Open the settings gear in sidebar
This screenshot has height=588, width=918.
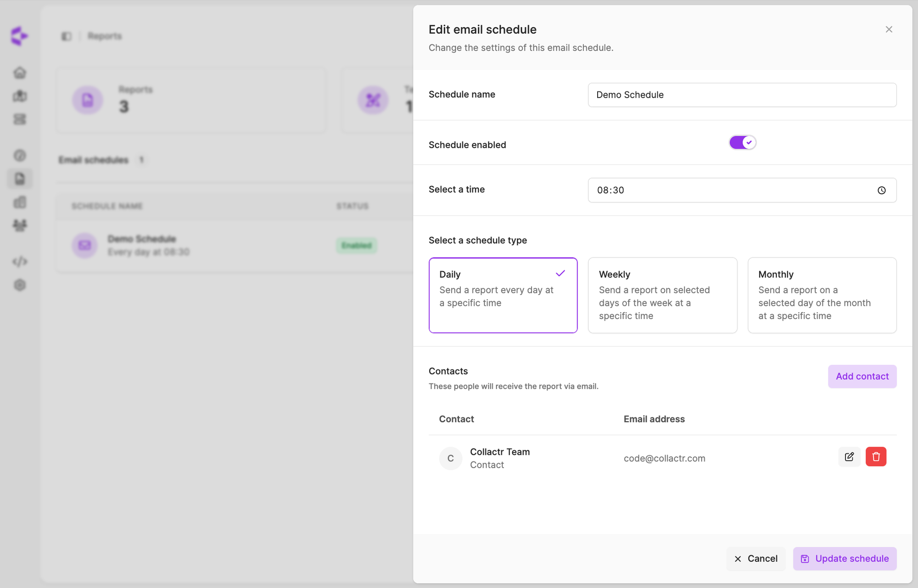pos(20,285)
